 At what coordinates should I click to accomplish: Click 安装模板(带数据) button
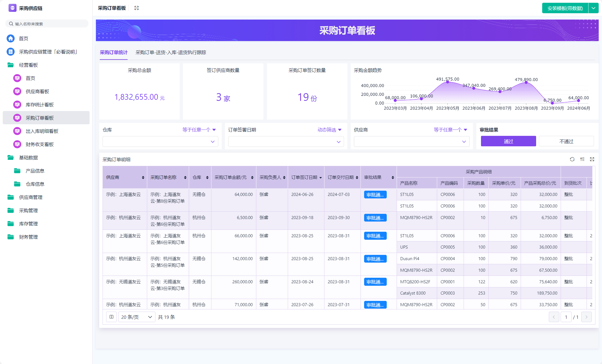click(x=565, y=8)
